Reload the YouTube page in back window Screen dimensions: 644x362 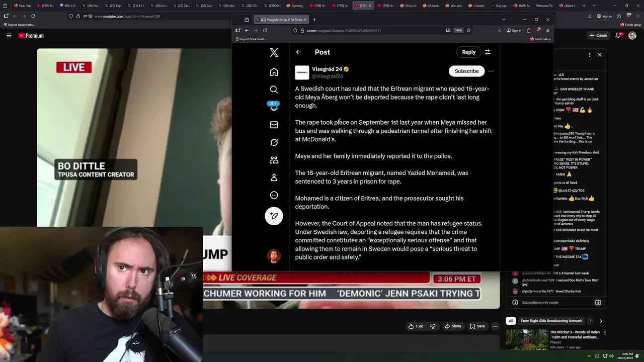click(x=33, y=16)
